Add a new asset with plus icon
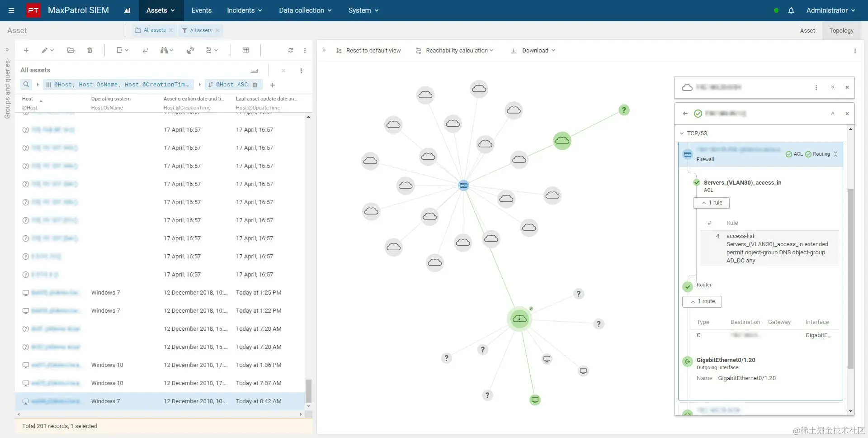Viewport: 868px width, 438px height. click(x=26, y=50)
